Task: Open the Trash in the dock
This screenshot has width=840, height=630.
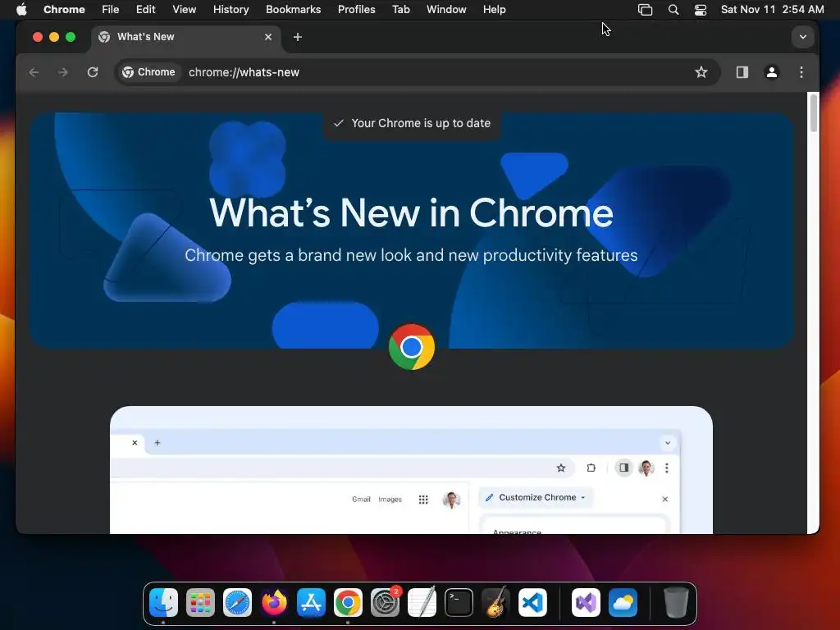Action: (x=676, y=603)
